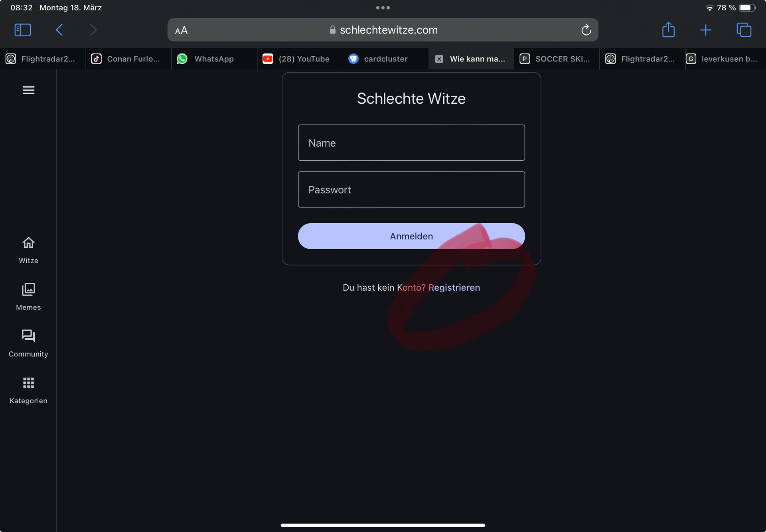766x532 pixels.
Task: Open a new Safari tab
Action: point(705,30)
